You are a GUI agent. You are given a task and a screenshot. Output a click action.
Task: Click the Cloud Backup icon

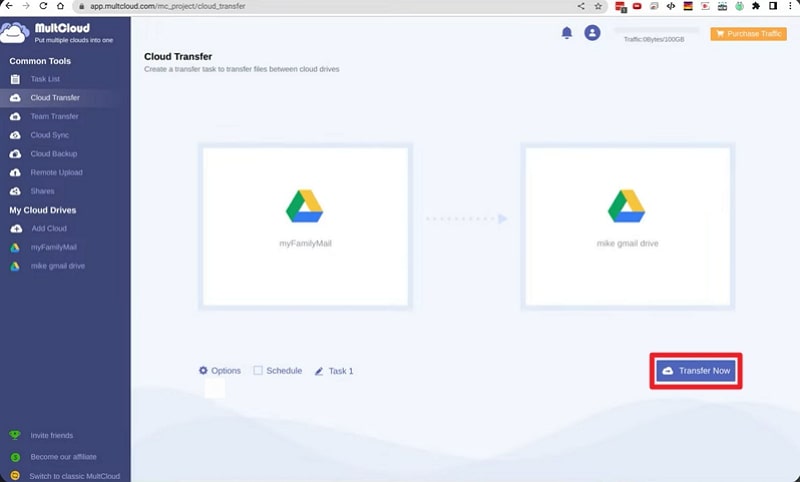(x=15, y=154)
